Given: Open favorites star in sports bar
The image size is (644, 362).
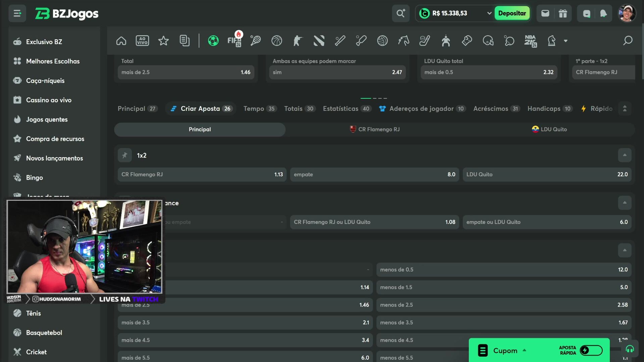Looking at the screenshot, I should coord(163,41).
